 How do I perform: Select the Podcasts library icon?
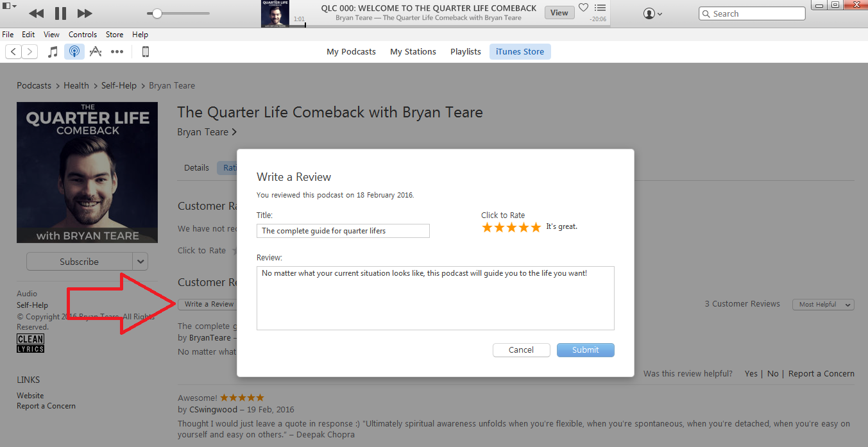tap(74, 52)
